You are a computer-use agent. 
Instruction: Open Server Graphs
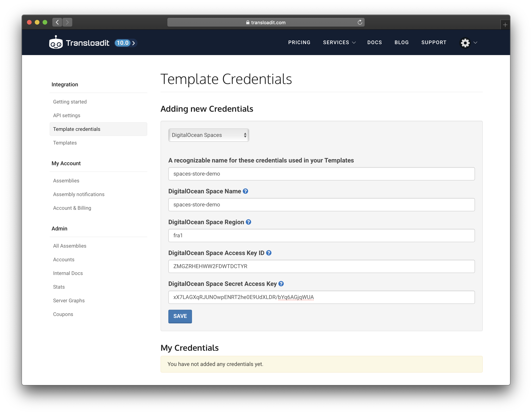[69, 301]
